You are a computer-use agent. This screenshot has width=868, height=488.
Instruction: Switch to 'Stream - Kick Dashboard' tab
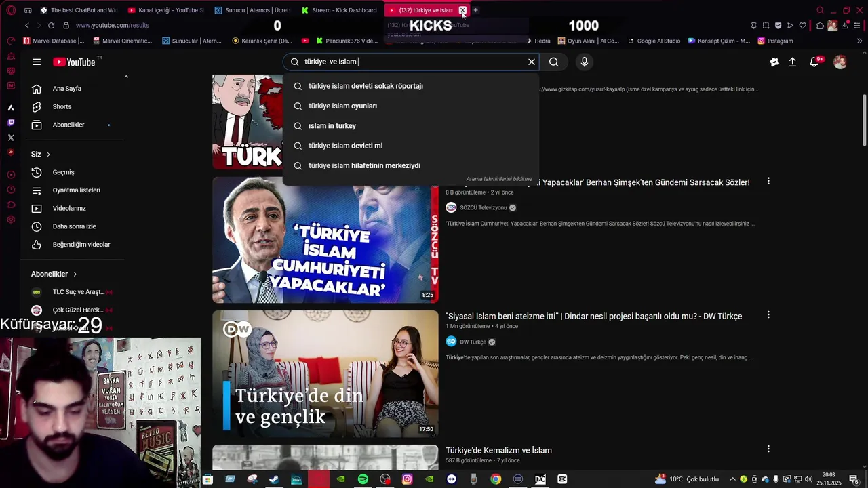tap(339, 10)
